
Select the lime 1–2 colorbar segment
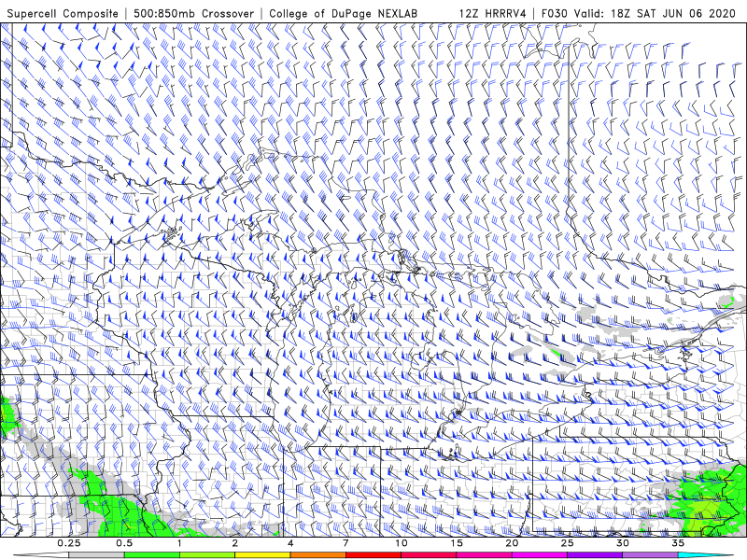(x=207, y=555)
